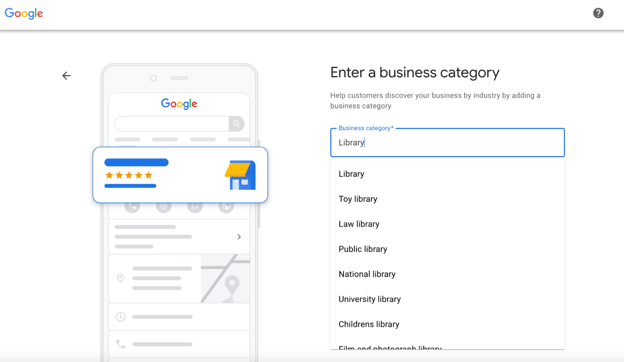Expand the chevron arrow in phone mockup
The height and width of the screenshot is (362, 624).
pyautogui.click(x=239, y=237)
